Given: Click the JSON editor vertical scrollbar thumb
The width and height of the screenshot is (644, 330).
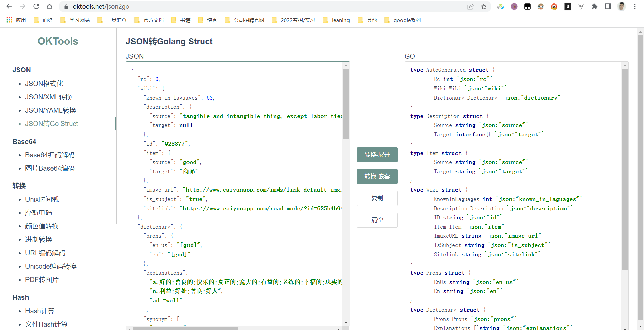Looking at the screenshot, I should [346, 104].
